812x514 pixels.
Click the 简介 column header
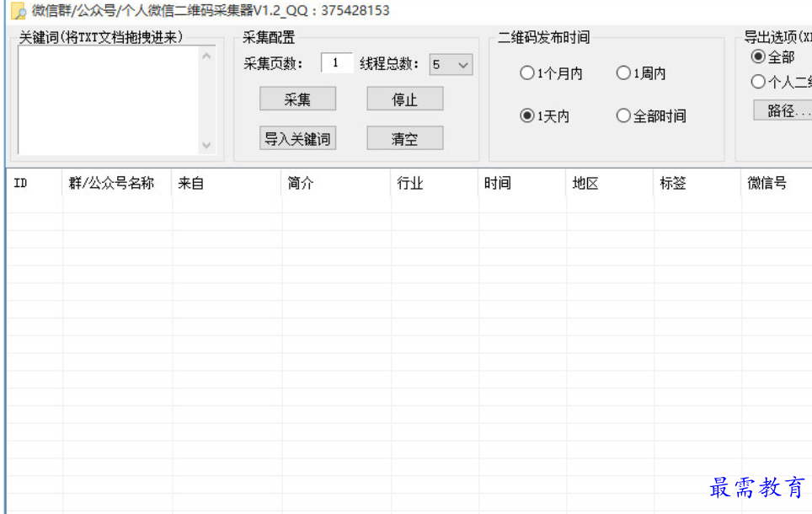click(336, 183)
